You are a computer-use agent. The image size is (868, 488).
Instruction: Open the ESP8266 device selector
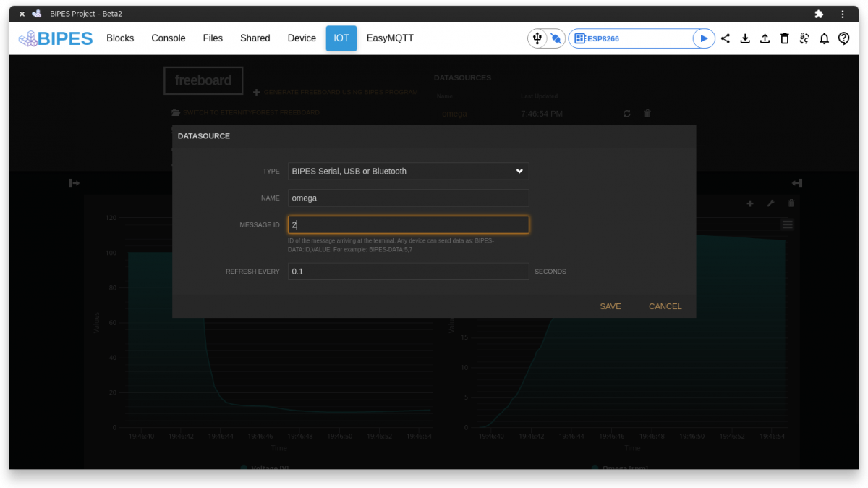click(x=633, y=38)
